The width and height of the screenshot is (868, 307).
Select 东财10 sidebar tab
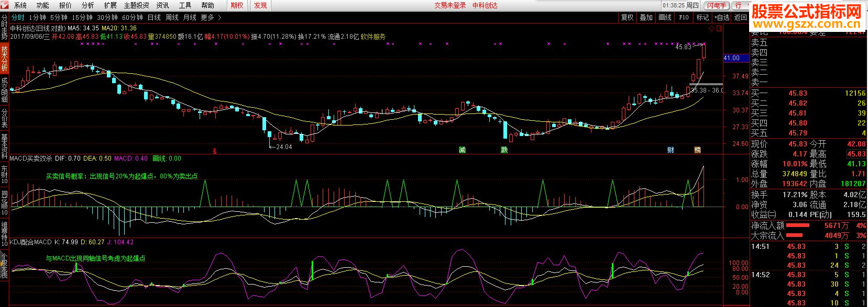pyautogui.click(x=4, y=174)
